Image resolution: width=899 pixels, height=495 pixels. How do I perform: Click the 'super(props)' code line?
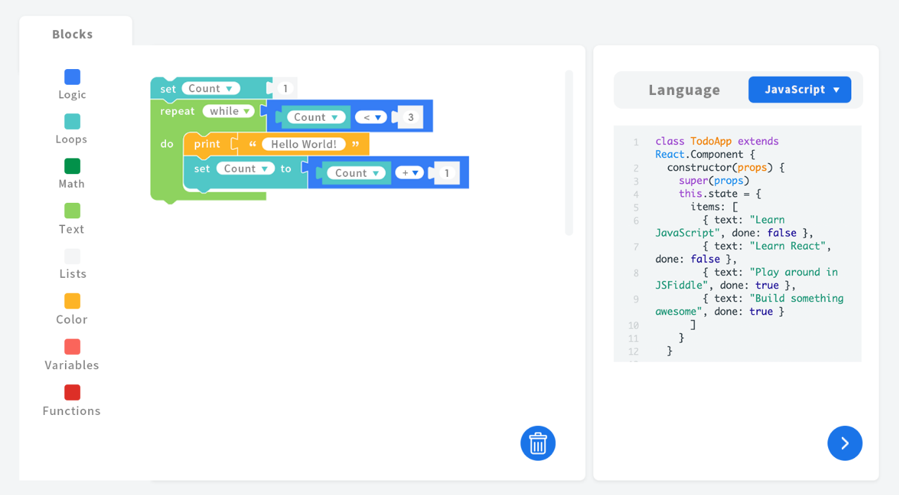(x=714, y=181)
